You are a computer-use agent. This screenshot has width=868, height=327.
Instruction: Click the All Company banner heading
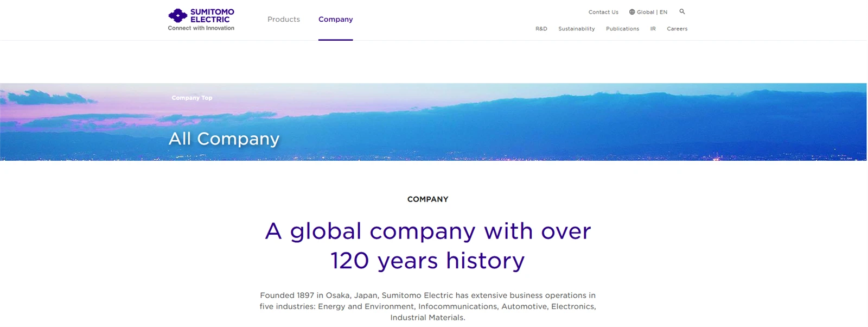224,139
